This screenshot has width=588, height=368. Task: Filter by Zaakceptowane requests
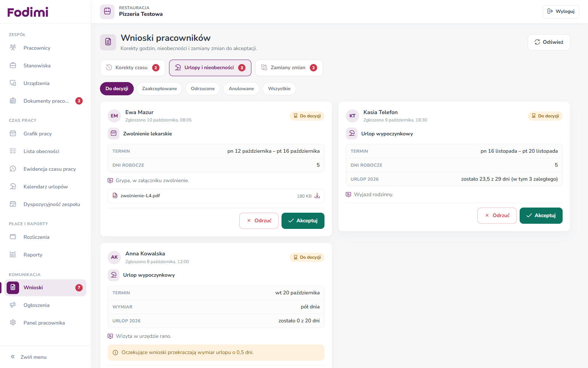[159, 89]
